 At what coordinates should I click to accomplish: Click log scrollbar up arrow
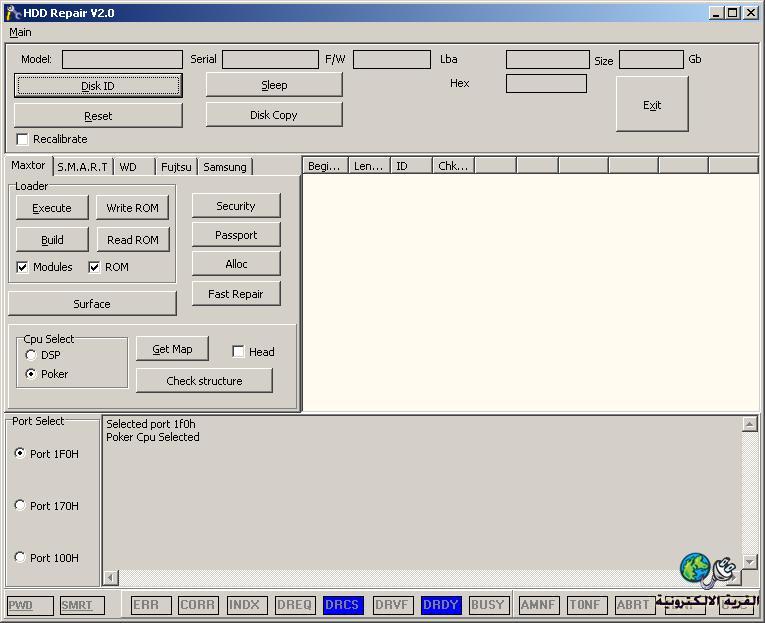click(x=749, y=424)
